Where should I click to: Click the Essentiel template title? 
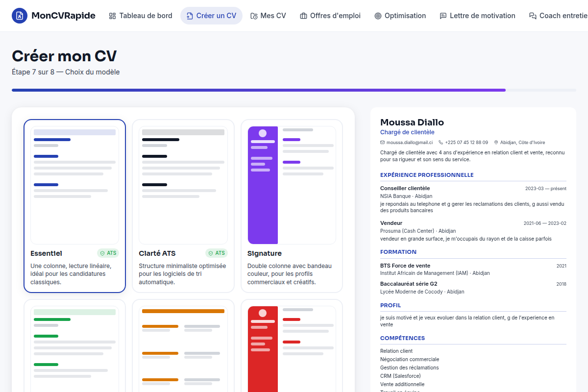(46, 253)
